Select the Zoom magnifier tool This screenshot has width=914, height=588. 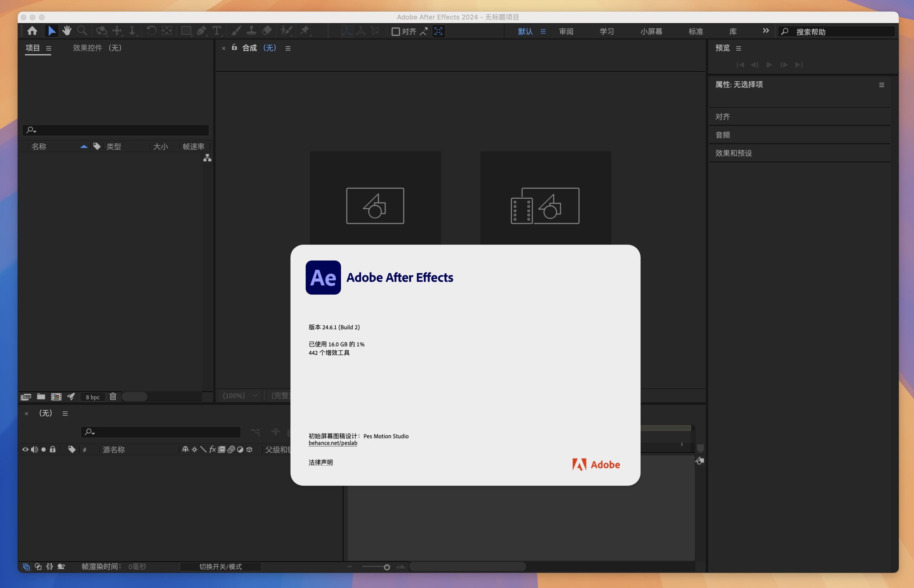click(x=82, y=31)
